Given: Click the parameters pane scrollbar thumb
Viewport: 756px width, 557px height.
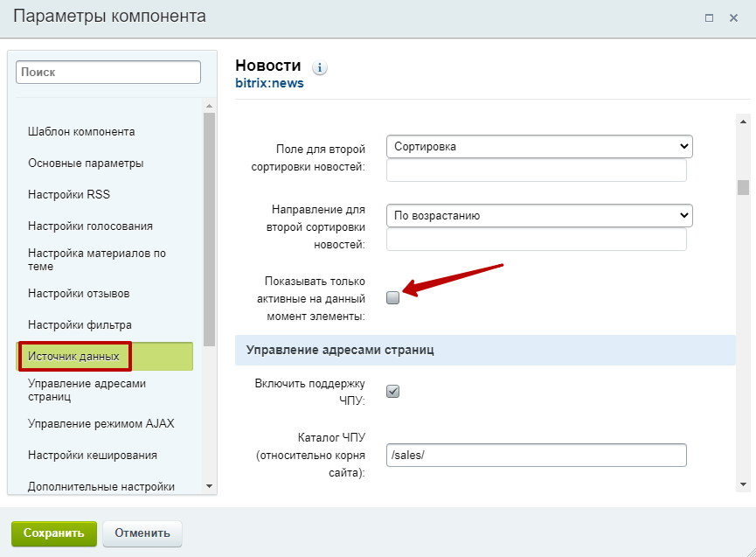Looking at the screenshot, I should click(x=743, y=187).
